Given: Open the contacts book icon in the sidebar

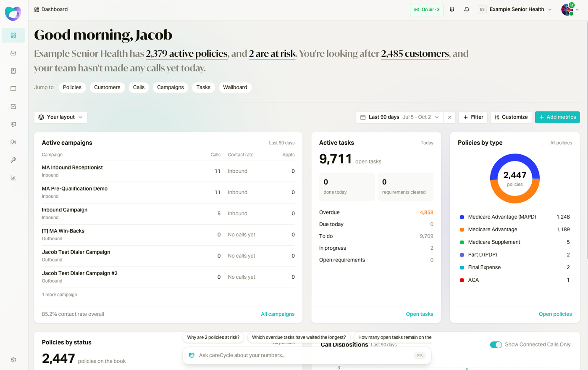Looking at the screenshot, I should pos(13,71).
